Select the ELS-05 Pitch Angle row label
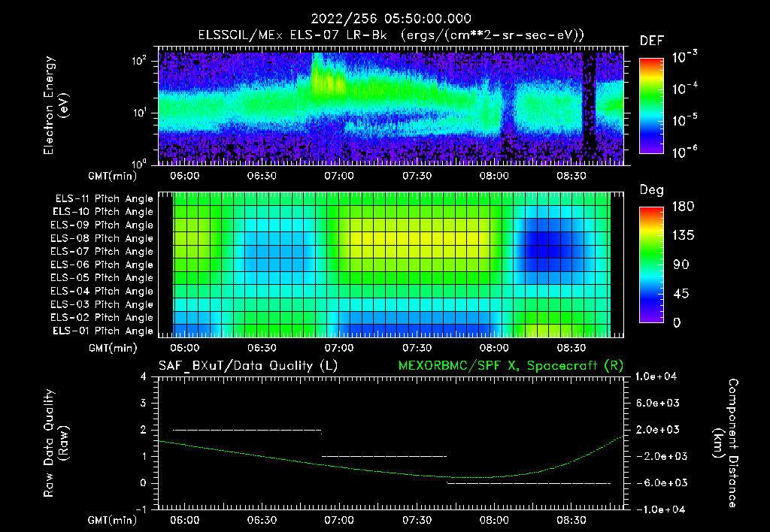The image size is (770, 532). coord(102,278)
